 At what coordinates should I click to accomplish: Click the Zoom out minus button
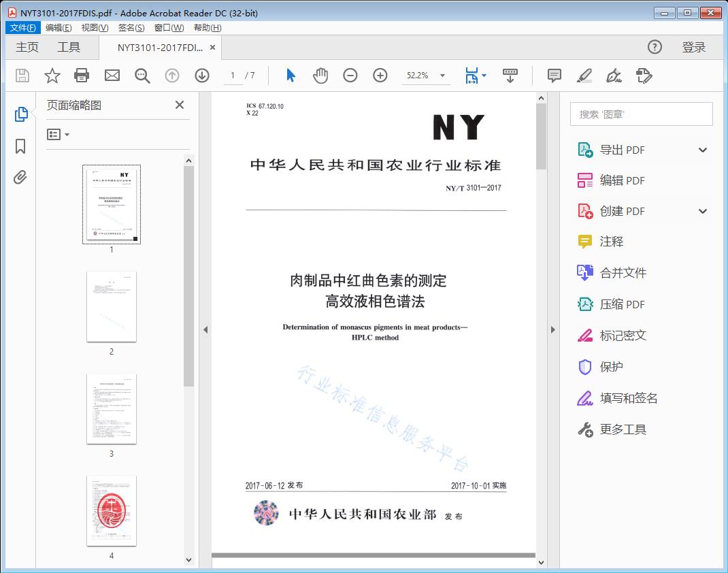pos(350,76)
